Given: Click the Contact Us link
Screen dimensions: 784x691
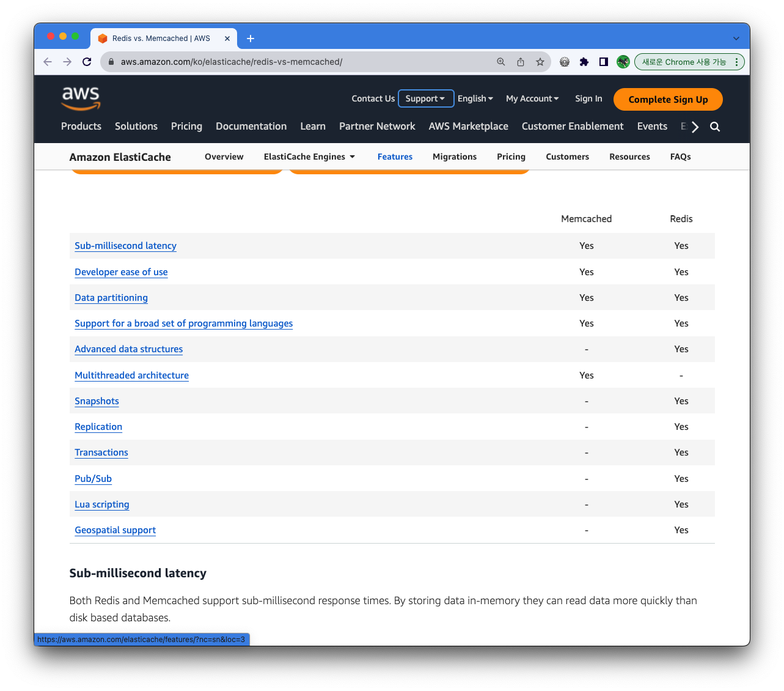Looking at the screenshot, I should 373,98.
